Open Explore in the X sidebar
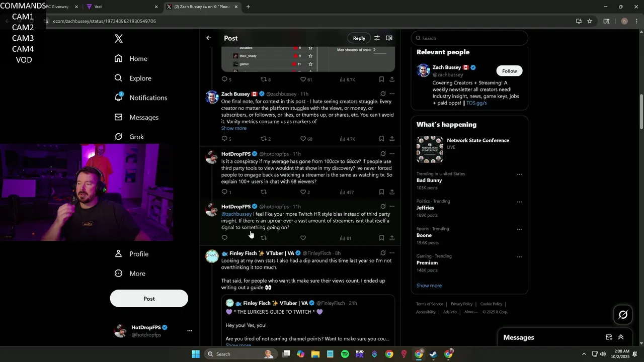 coord(133,78)
